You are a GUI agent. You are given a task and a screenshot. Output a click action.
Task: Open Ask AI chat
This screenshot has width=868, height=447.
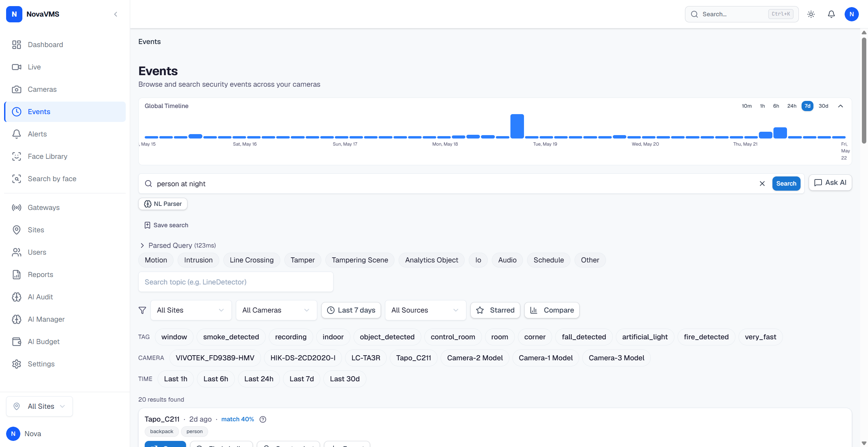pos(830,183)
